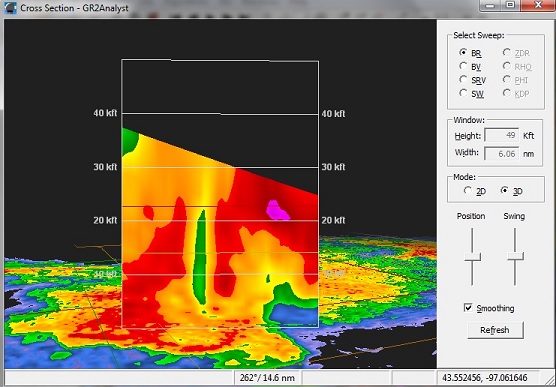Screen dimensions: 556x387
Task: Select the SW sweep option
Action: click(x=463, y=93)
